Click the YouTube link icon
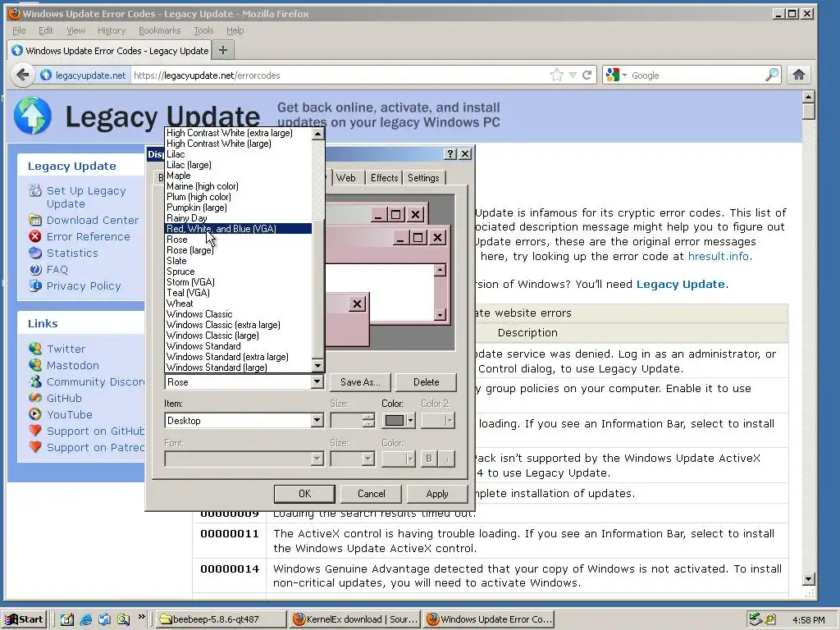Screen dimensions: 840x630 [x=35, y=414]
